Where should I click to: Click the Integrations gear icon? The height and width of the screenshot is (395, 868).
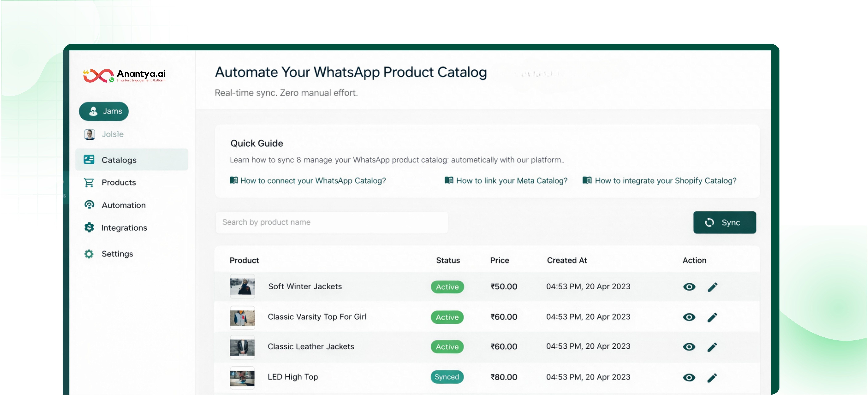[89, 228]
